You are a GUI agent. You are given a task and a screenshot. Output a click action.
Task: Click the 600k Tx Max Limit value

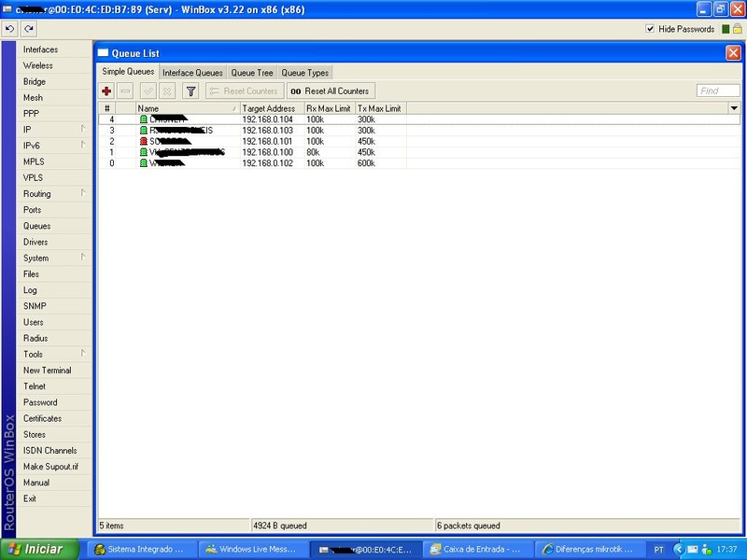coord(366,163)
